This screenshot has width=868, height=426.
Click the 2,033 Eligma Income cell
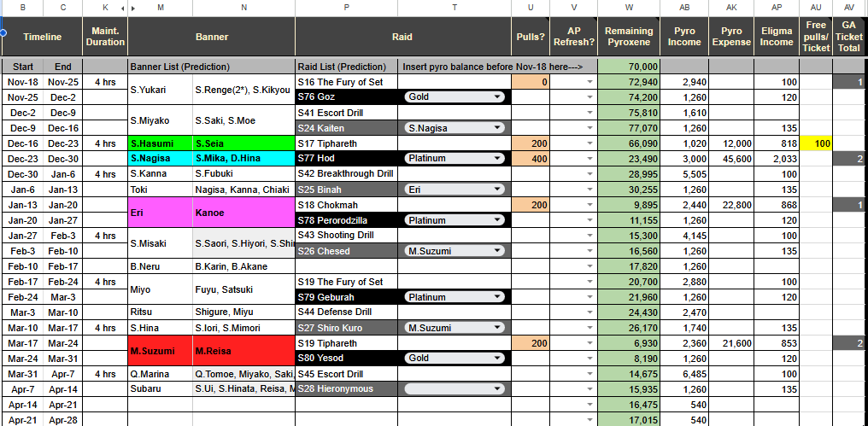tap(777, 159)
